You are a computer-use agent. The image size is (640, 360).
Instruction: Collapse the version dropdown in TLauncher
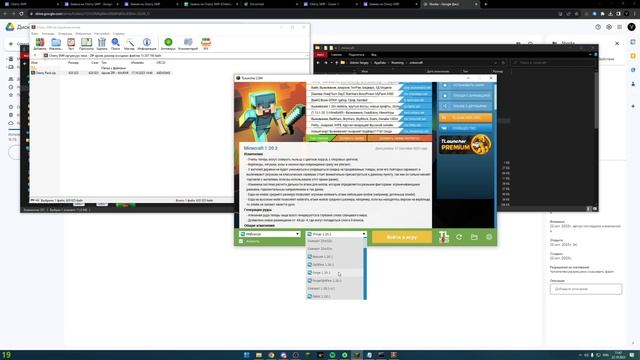pos(364,234)
